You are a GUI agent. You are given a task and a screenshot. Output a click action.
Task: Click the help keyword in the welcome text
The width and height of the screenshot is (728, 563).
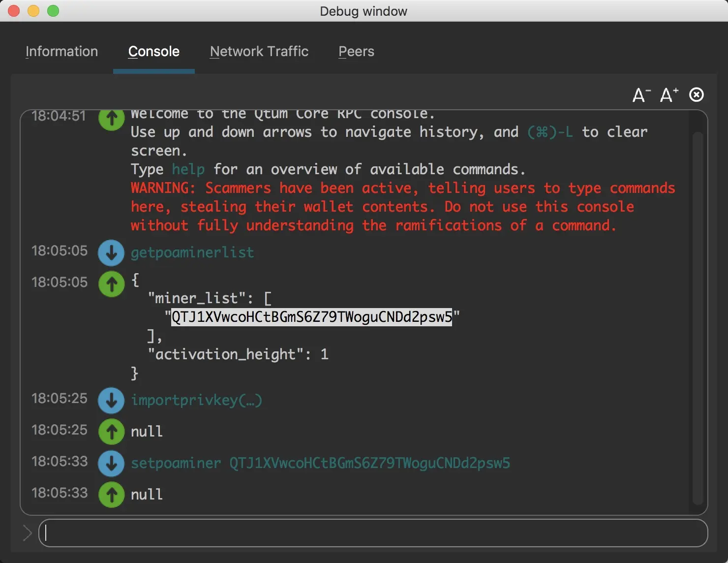pyautogui.click(x=188, y=169)
